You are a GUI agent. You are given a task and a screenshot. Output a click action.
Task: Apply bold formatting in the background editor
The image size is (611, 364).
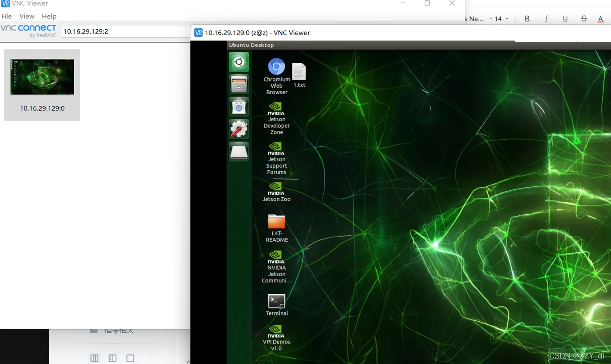(x=527, y=19)
